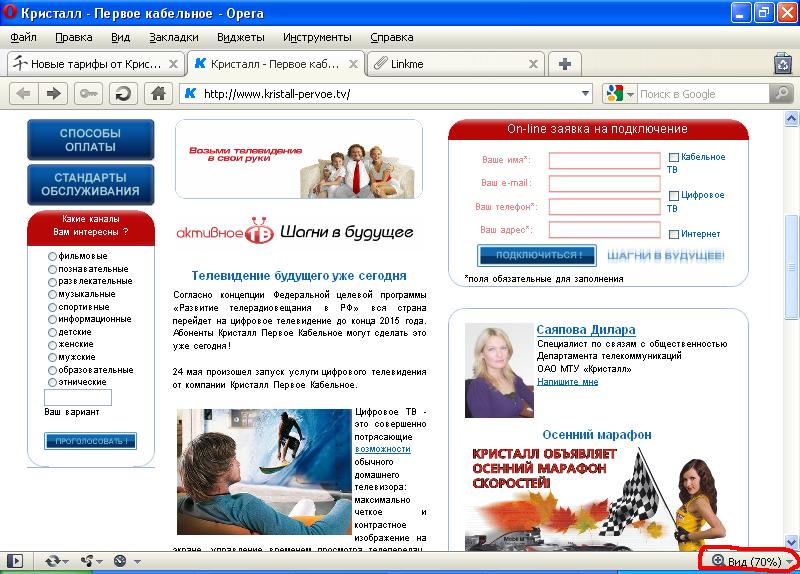Open the address bar history dropdown arrow
The height and width of the screenshot is (574, 800).
pos(585,94)
